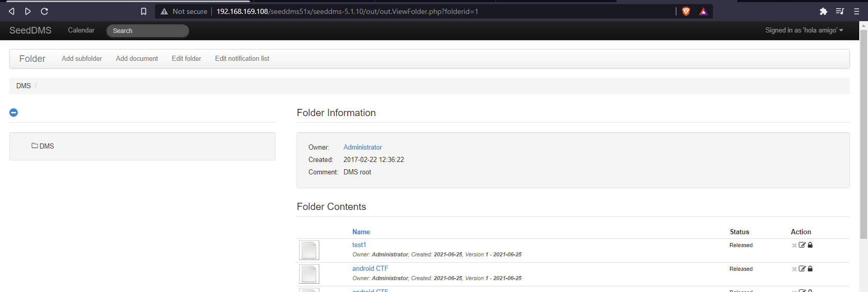Click the Folder heading link
The image size is (868, 292).
32,59
